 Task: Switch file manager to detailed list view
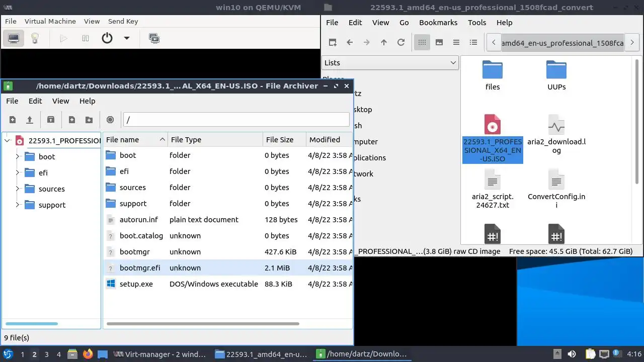tap(473, 42)
